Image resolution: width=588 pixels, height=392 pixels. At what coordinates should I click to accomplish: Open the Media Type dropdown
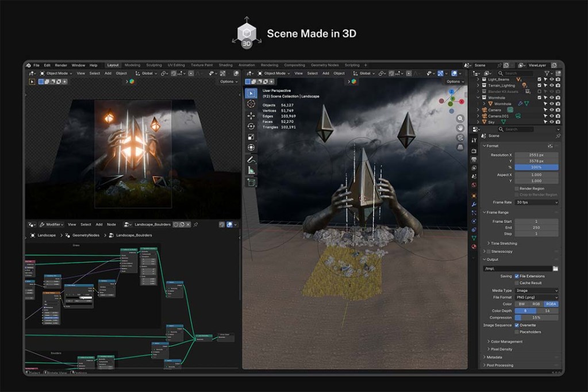tap(537, 290)
